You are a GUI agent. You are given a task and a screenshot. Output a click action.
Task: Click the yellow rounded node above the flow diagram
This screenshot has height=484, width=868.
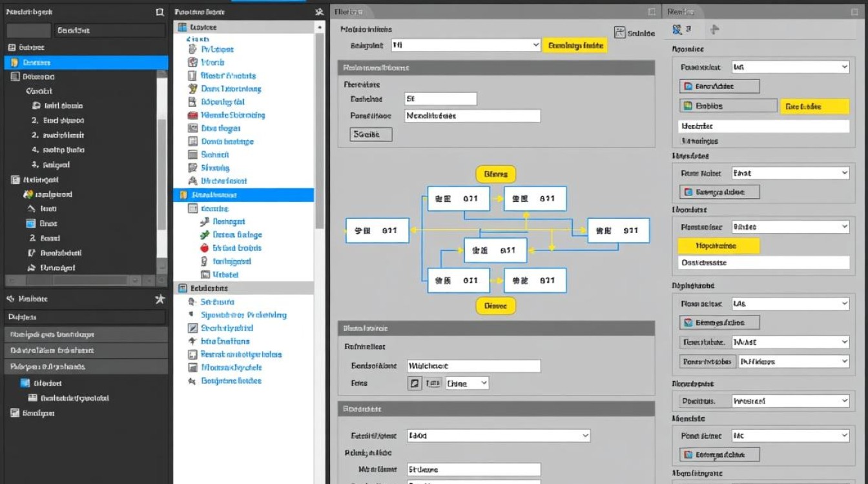click(x=495, y=174)
